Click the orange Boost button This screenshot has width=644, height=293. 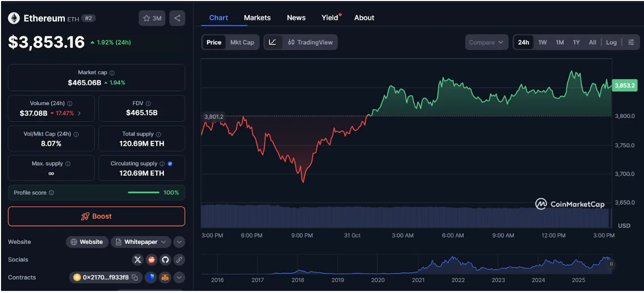tap(96, 216)
